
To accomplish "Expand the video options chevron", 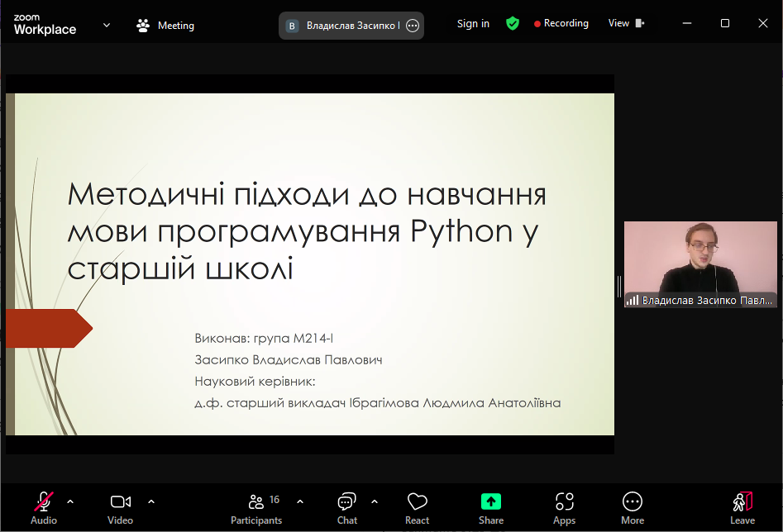I will pyautogui.click(x=151, y=501).
